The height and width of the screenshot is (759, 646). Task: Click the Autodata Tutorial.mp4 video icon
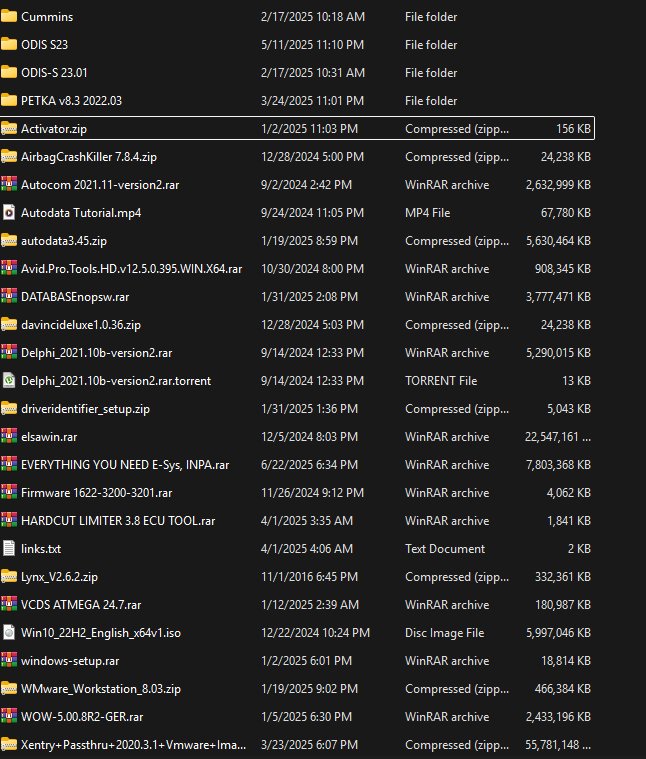pyautogui.click(x=9, y=213)
